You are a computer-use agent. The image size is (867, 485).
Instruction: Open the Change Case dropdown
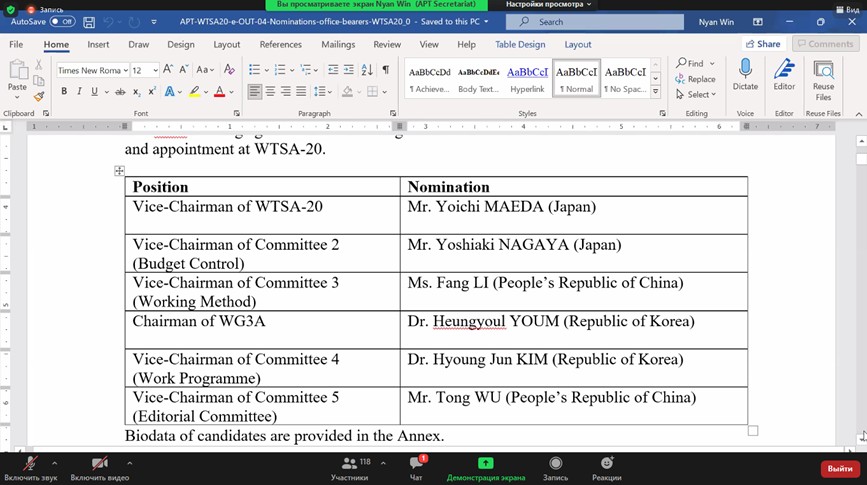(x=205, y=70)
